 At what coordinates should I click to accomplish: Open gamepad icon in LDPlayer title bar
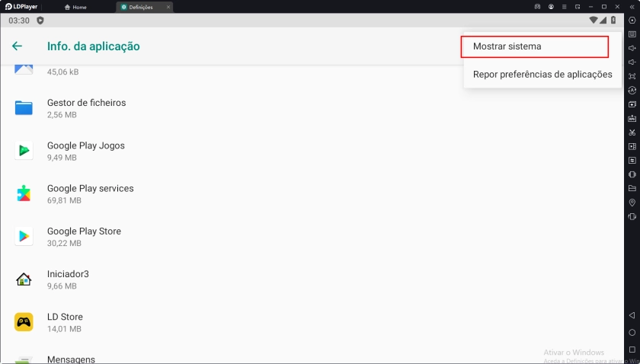pyautogui.click(x=538, y=7)
